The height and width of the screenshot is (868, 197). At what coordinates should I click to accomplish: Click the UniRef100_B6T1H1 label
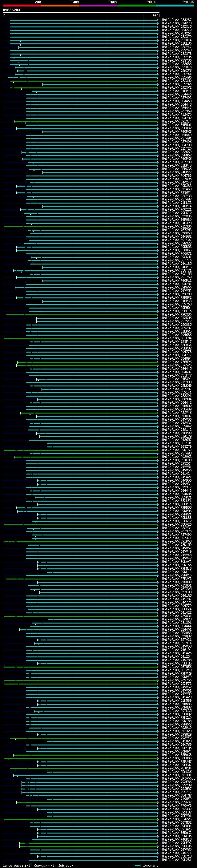point(177,443)
